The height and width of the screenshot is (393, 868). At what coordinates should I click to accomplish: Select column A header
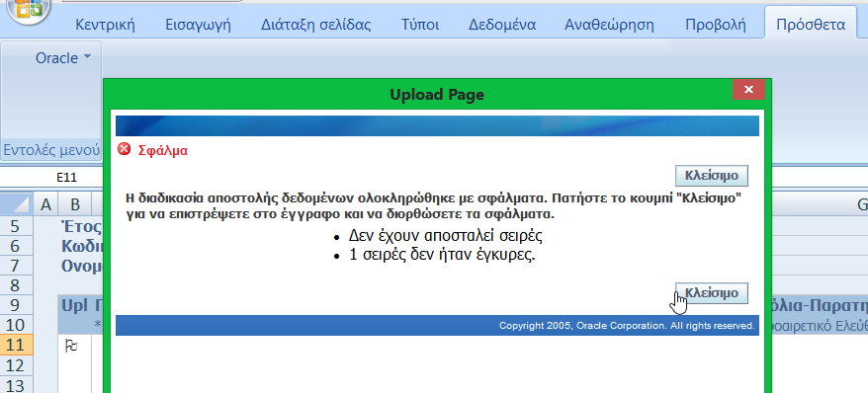(45, 205)
